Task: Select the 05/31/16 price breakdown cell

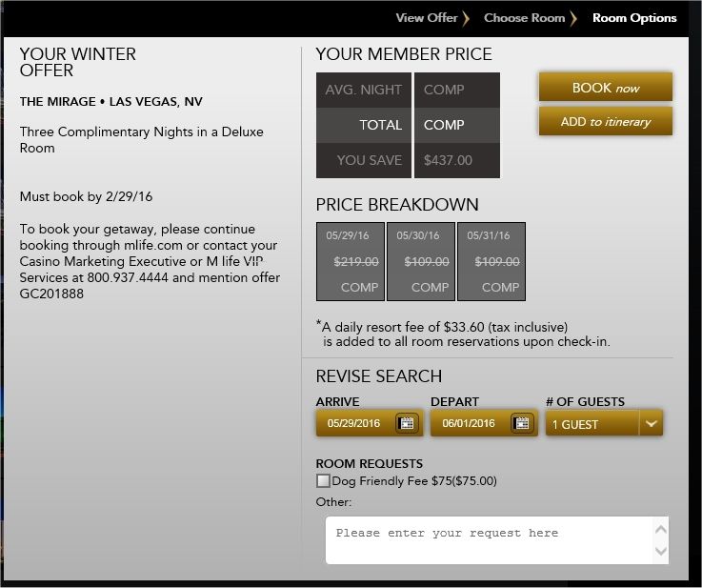Action: tap(491, 261)
